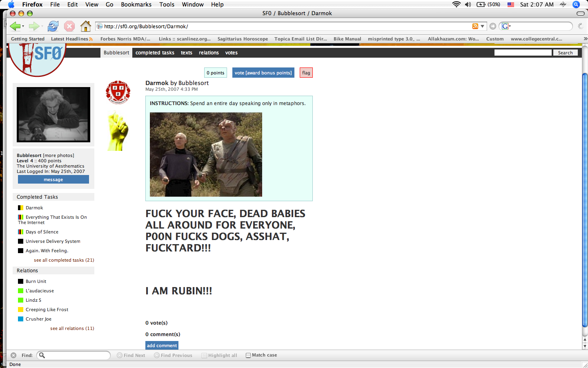Switch to the completed tasks tab
This screenshot has width=588, height=368.
155,53
